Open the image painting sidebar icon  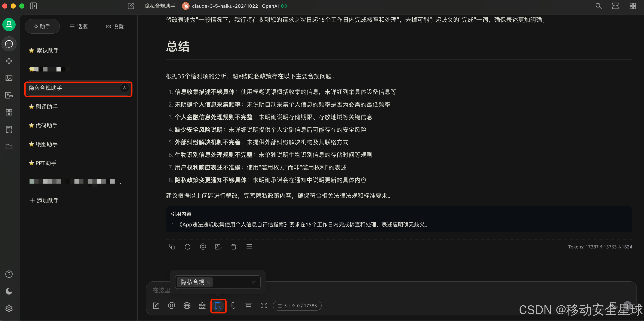coord(9,78)
